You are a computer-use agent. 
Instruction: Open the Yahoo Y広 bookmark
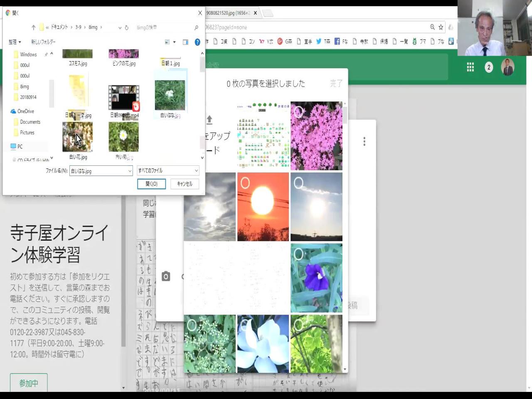coord(266,41)
